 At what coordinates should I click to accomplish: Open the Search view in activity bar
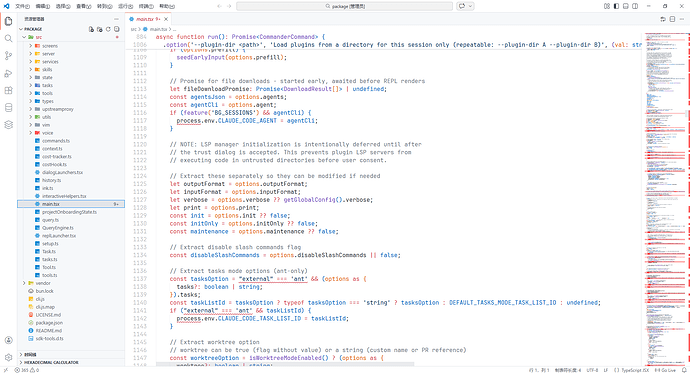tap(8, 39)
